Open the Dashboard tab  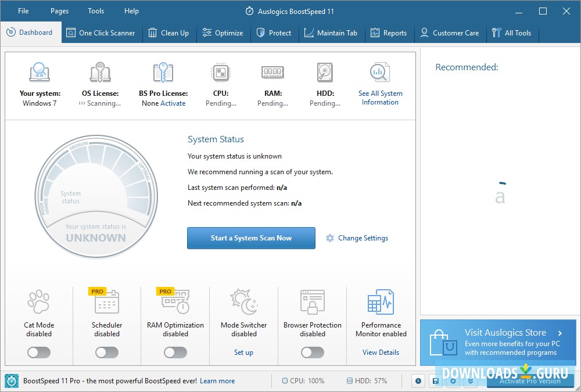[31, 33]
